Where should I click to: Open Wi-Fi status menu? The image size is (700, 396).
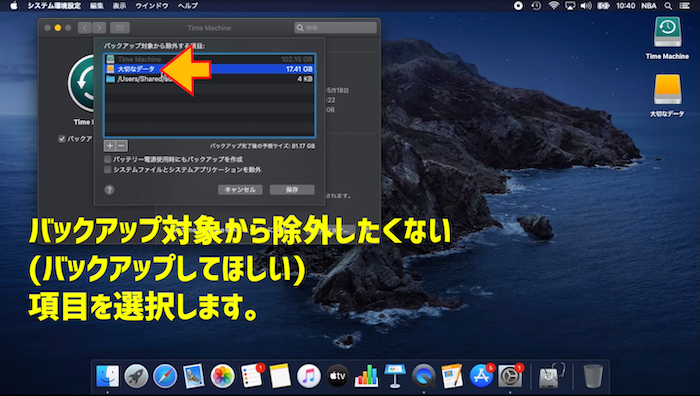point(554,6)
